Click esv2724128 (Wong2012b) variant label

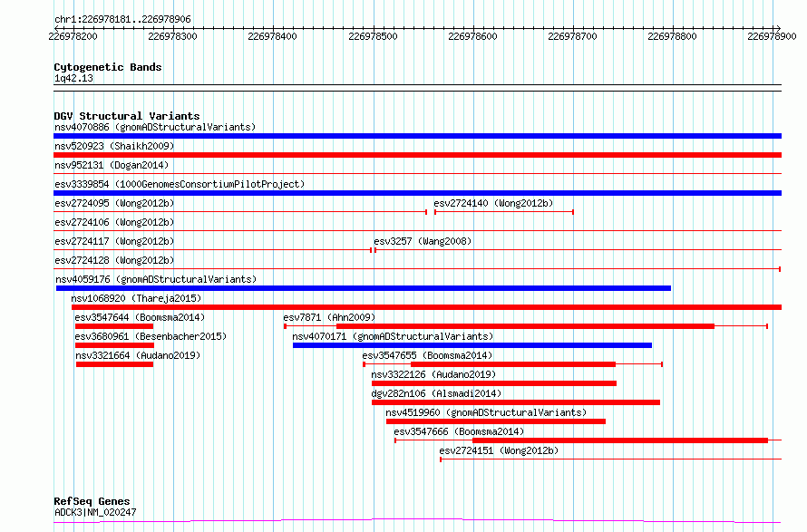tap(114, 260)
